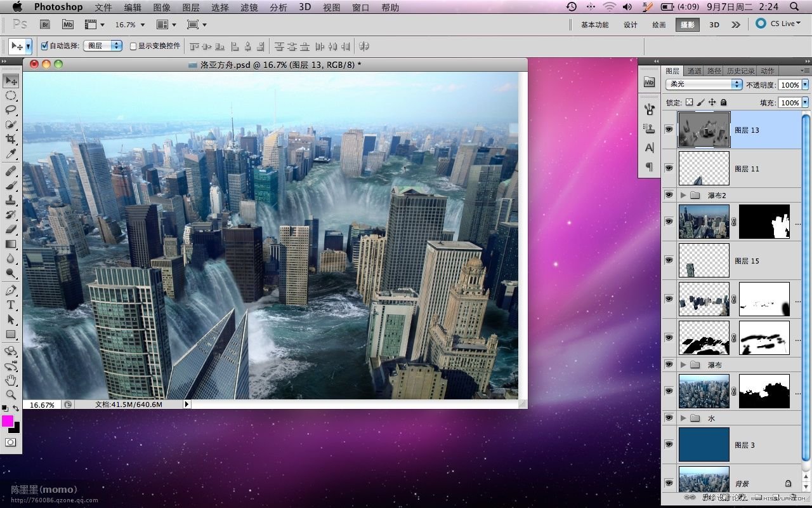Screen dimensions: 812x508
Task: Uncheck the 自动选择 checkbox
Action: [x=44, y=46]
